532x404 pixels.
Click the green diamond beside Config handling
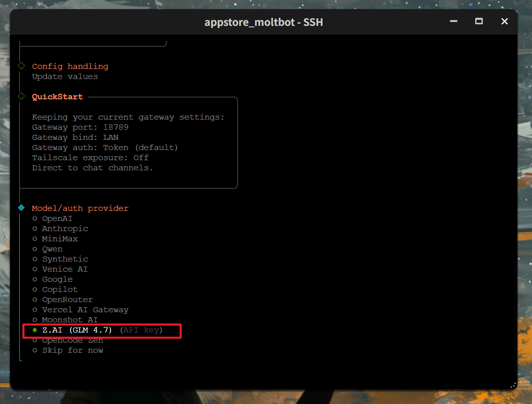[21, 66]
